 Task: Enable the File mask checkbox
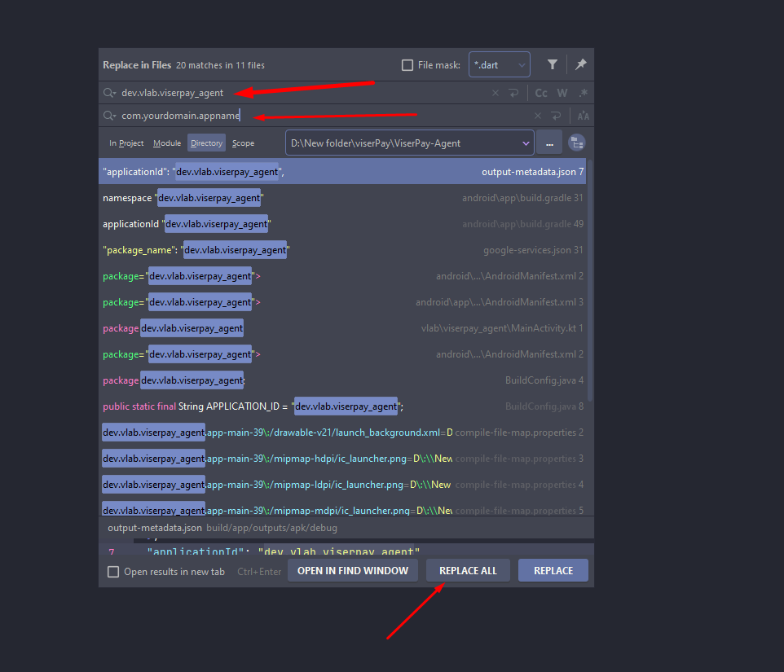click(x=407, y=65)
